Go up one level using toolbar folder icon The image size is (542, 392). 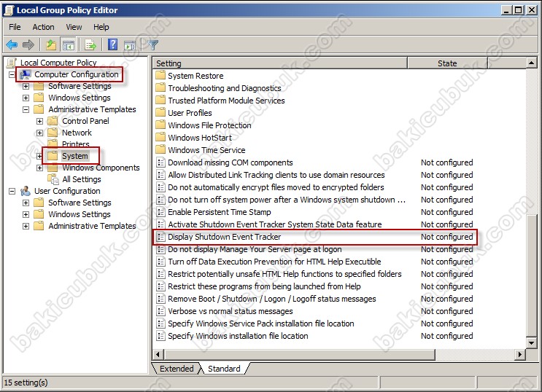point(51,44)
